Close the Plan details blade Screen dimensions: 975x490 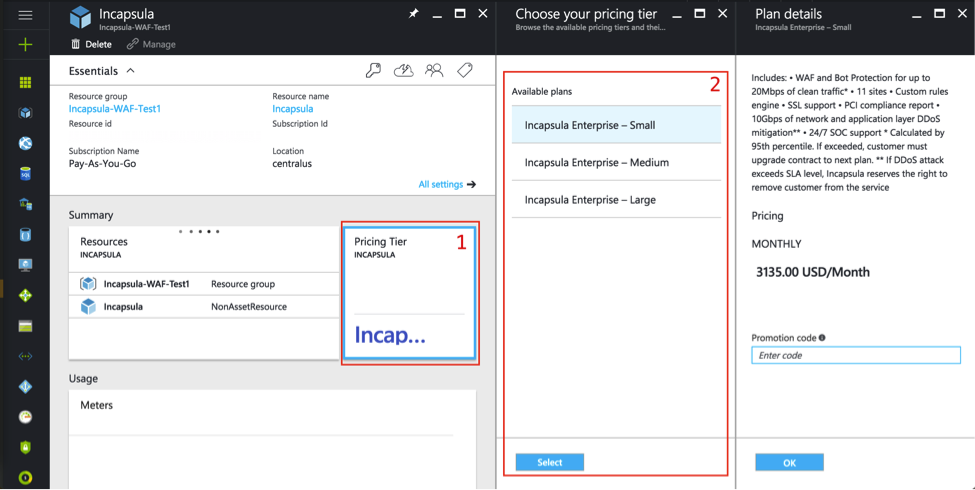tap(963, 14)
